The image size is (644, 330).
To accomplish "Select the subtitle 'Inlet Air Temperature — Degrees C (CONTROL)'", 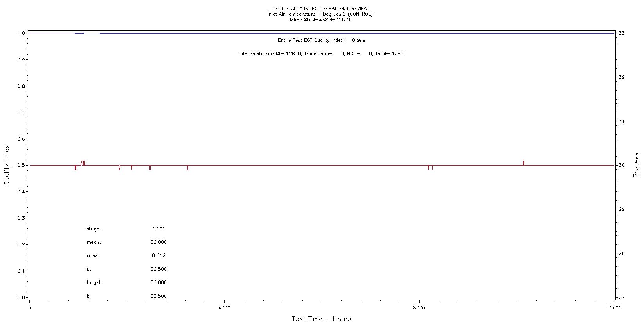I will click(320, 14).
